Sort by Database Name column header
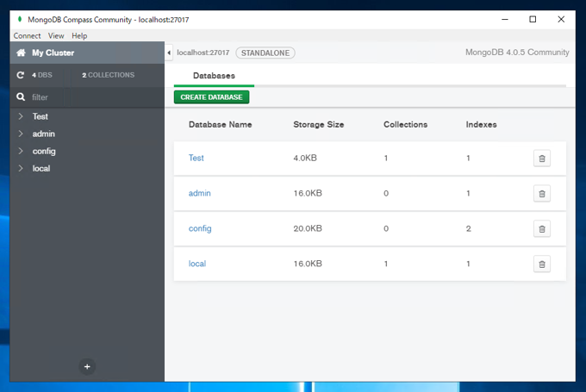The height and width of the screenshot is (392, 586). coord(220,124)
